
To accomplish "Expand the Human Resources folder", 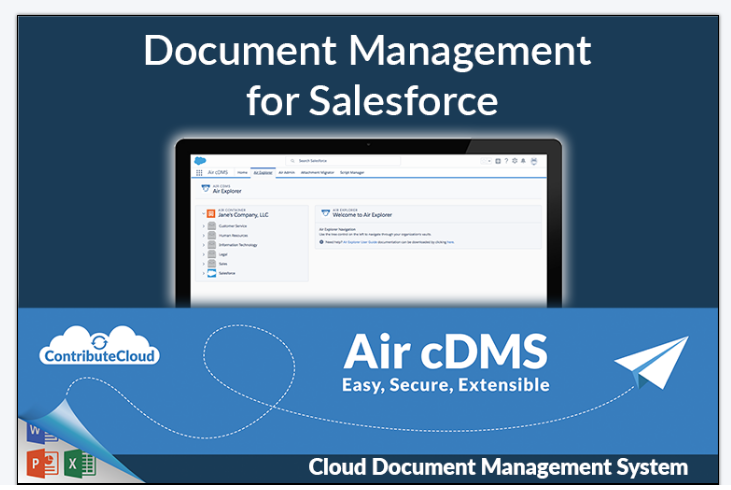I will [203, 236].
